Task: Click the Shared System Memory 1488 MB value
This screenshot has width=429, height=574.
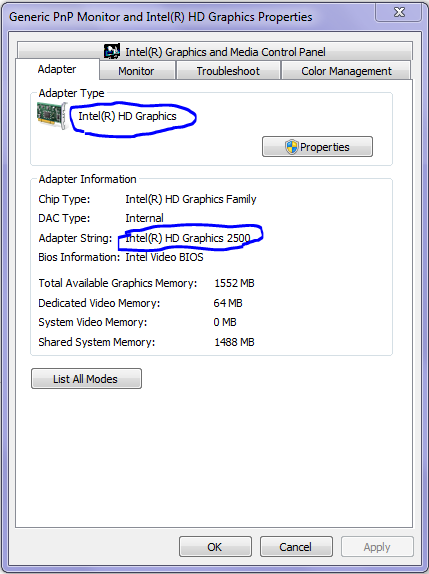Action: pos(234,342)
